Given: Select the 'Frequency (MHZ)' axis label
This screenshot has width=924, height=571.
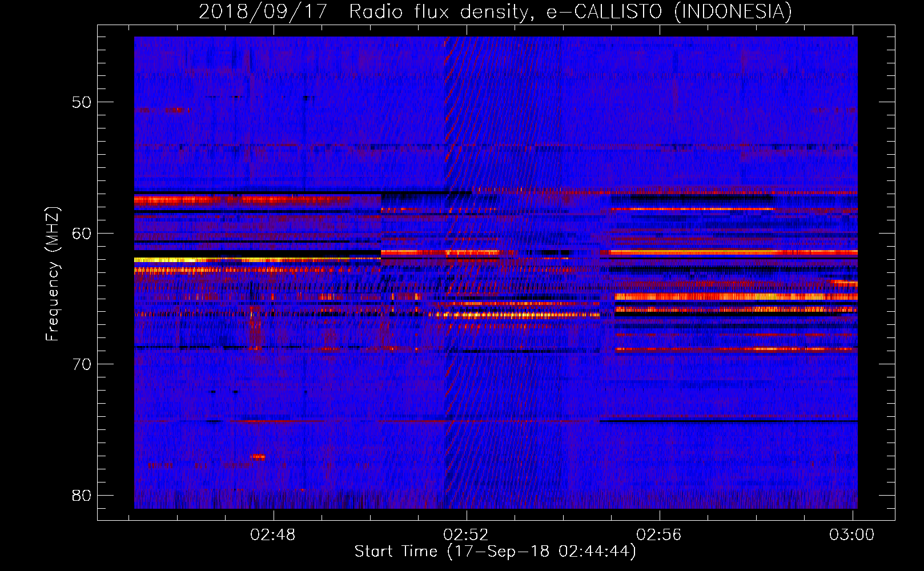Looking at the screenshot, I should (x=52, y=274).
